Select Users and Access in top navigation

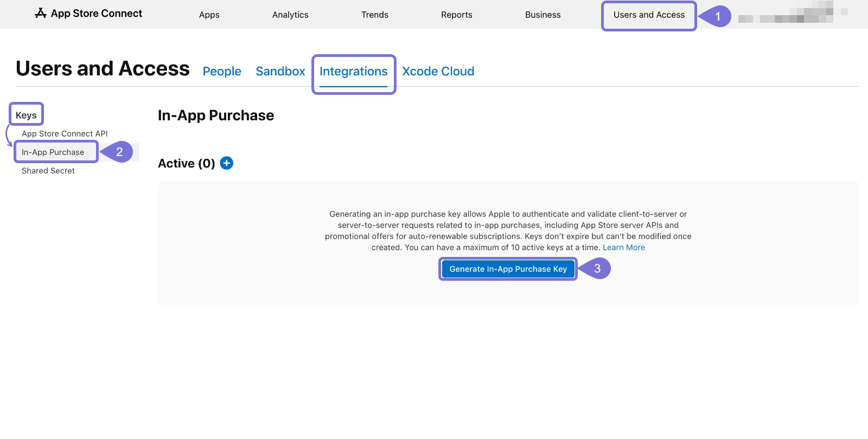tap(649, 15)
